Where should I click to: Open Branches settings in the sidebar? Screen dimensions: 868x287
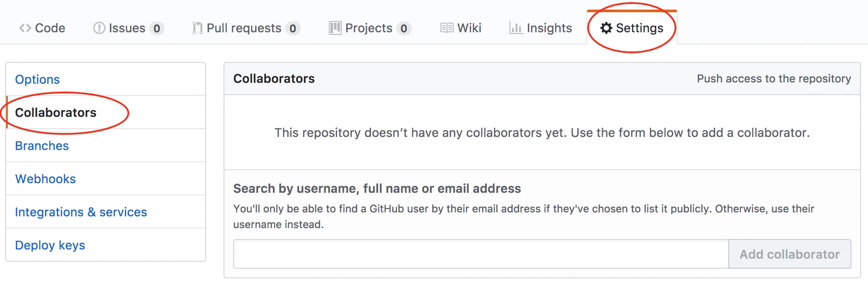(x=42, y=146)
